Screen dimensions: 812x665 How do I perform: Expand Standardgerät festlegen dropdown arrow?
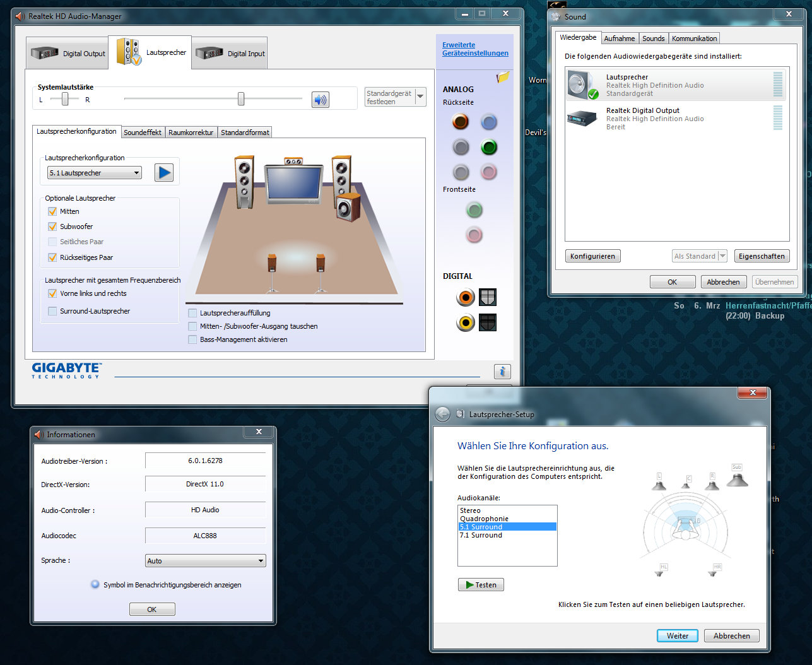coord(420,97)
